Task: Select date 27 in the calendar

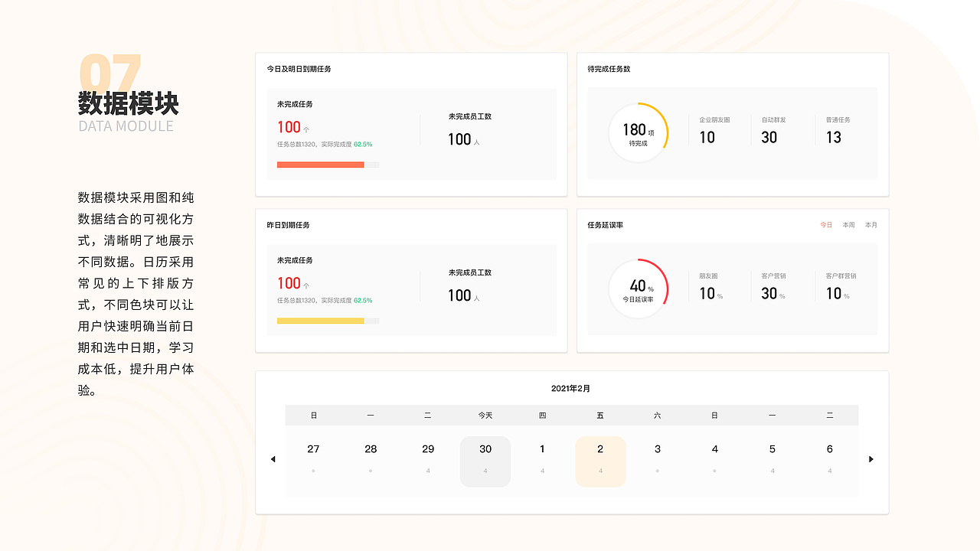Action: (x=313, y=450)
